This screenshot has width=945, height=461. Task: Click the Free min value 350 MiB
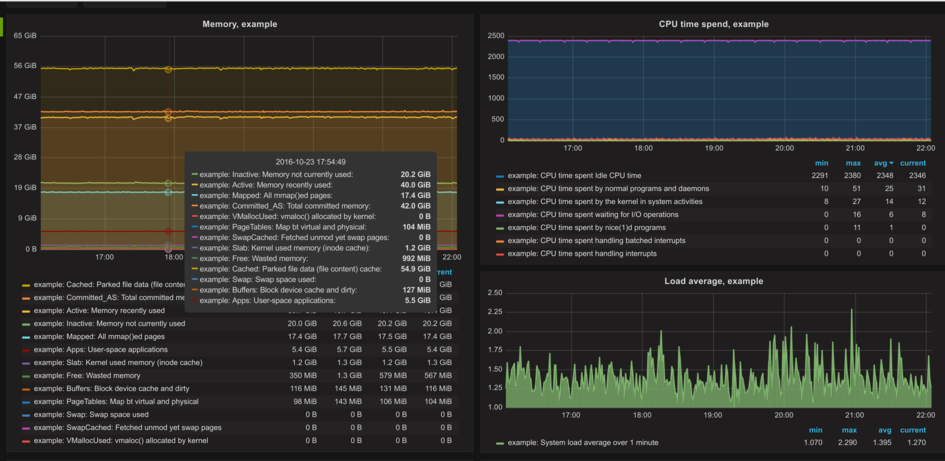pos(304,376)
